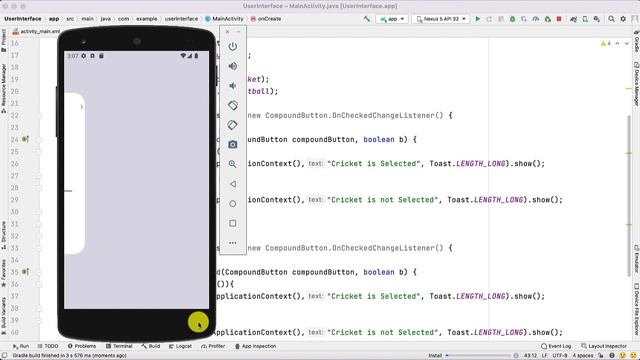Click the onCreate breadcrumb

click(x=266, y=19)
